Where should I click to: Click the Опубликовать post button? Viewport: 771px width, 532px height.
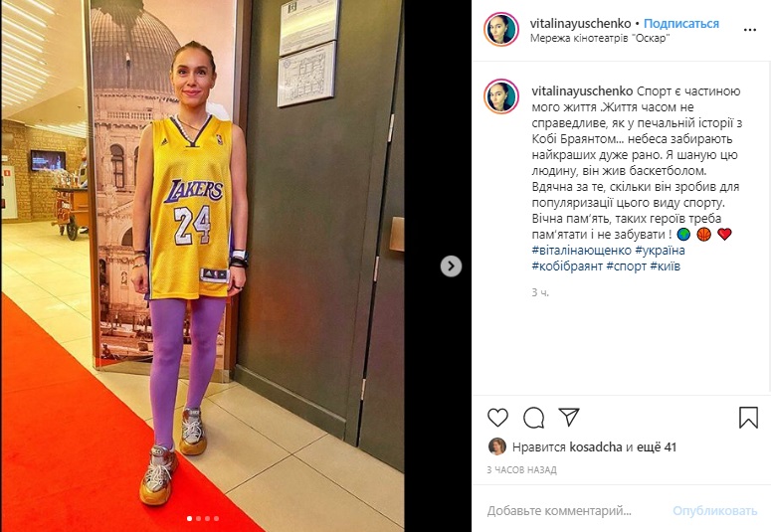point(715,511)
